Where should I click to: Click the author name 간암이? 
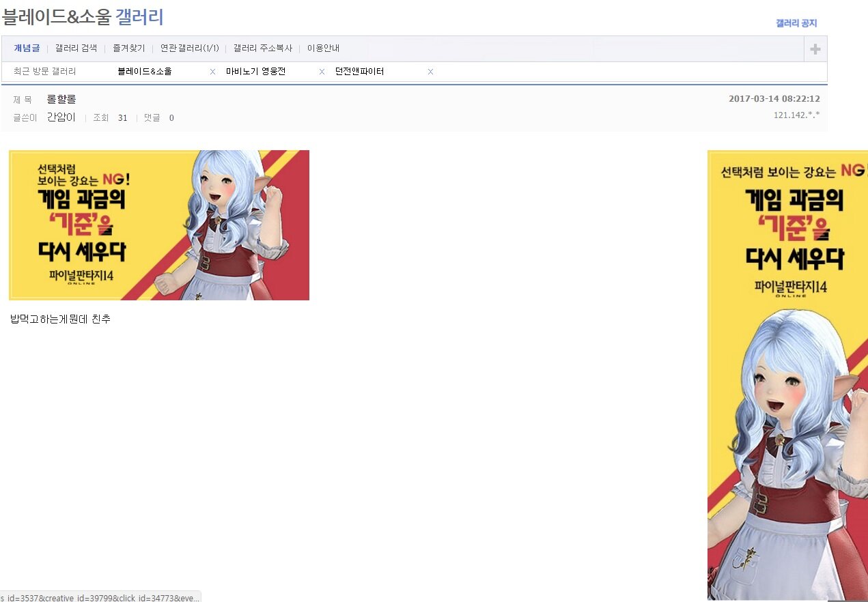click(61, 117)
